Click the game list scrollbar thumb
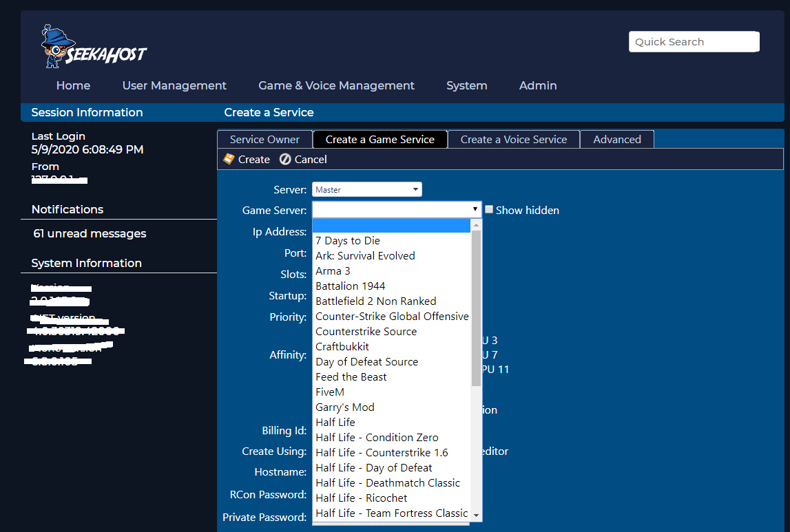The width and height of the screenshot is (790, 532). click(x=476, y=309)
